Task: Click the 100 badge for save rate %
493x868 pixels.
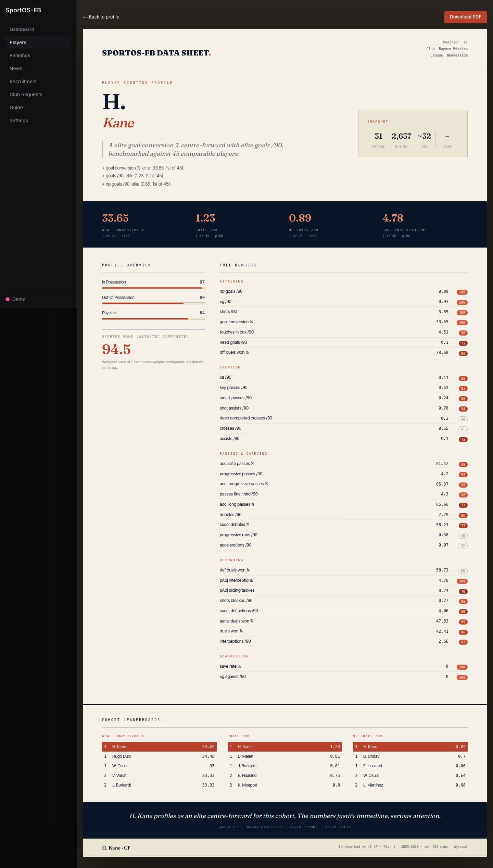Action: coord(462,667)
